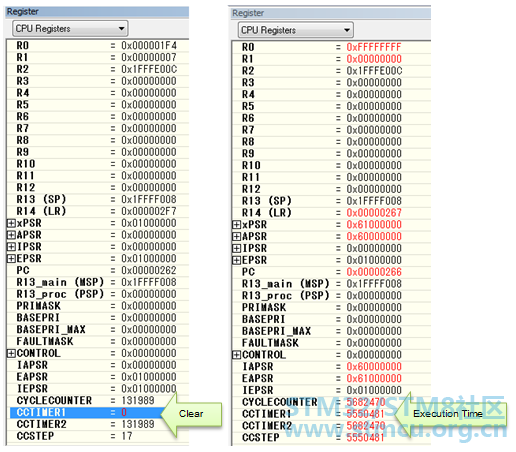The height and width of the screenshot is (452, 516).
Task: Click EAPSR value 0x61000000 in right panel
Action: tap(374, 379)
